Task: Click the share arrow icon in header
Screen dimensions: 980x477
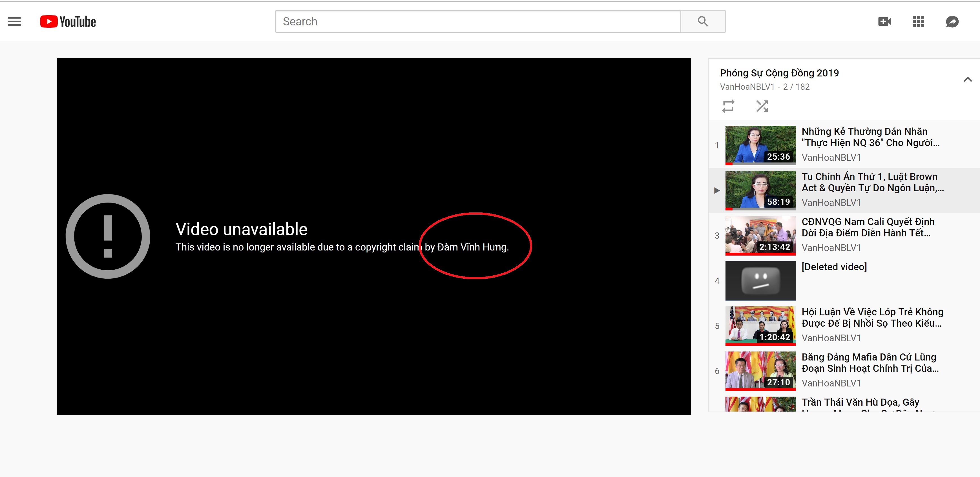Action: [x=952, y=22]
